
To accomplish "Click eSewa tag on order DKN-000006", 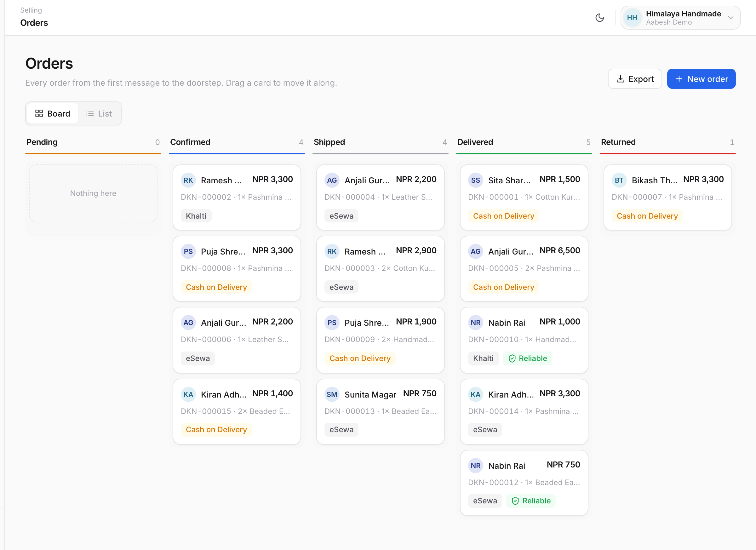I will tap(198, 358).
